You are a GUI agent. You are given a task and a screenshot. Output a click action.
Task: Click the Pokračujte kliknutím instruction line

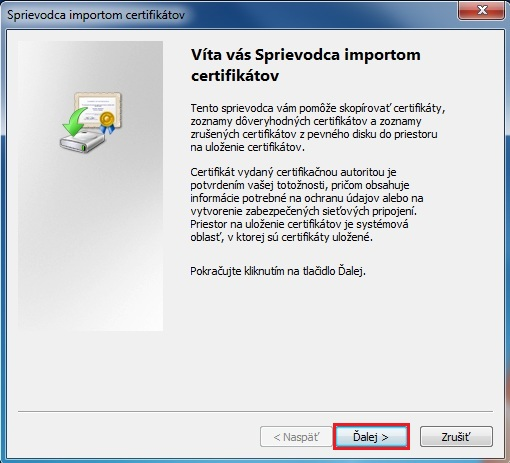[x=278, y=271]
